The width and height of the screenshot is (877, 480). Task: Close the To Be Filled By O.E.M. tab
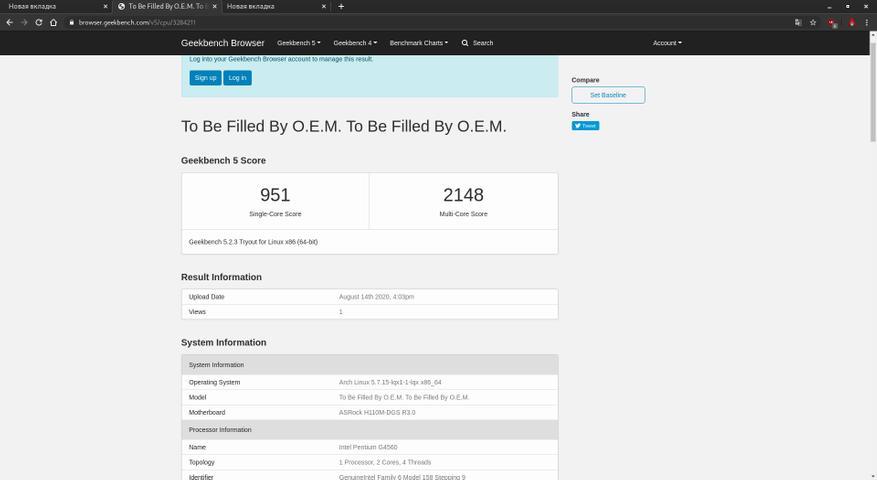(214, 6)
